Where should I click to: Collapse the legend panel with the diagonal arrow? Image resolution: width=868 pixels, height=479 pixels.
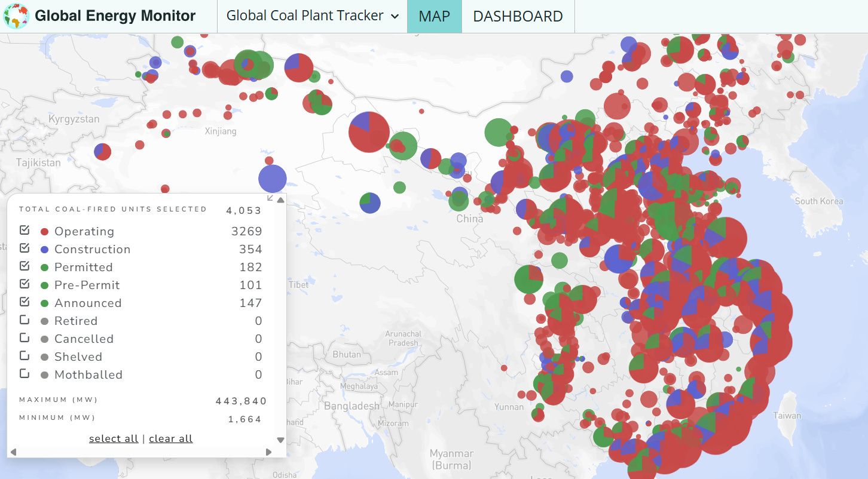coord(270,198)
